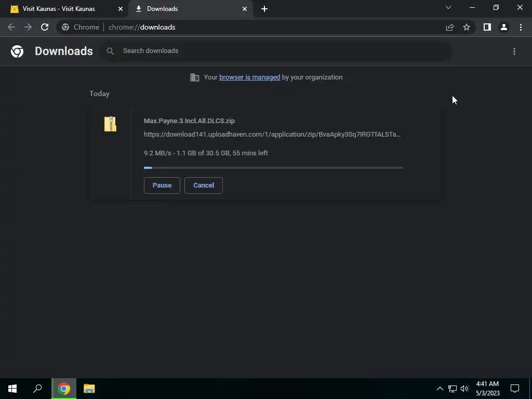The height and width of the screenshot is (399, 532).
Task: Show hidden system tray icons
Action: [x=440, y=389]
